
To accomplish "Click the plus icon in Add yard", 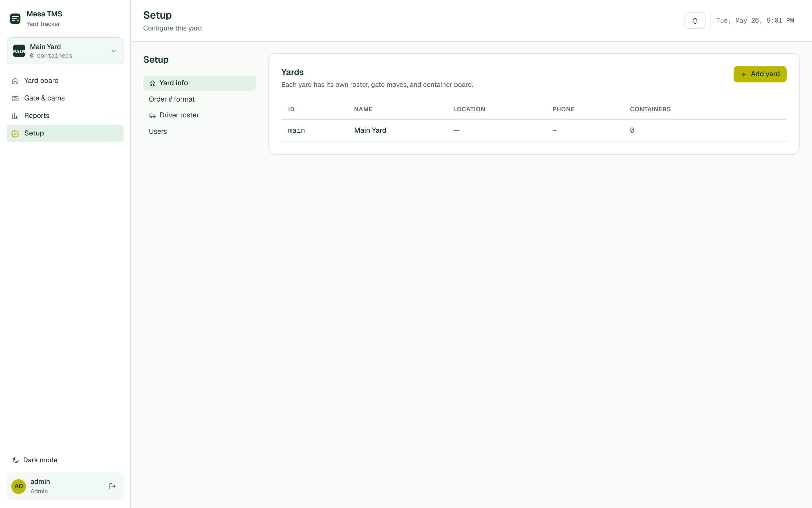I will coord(743,74).
